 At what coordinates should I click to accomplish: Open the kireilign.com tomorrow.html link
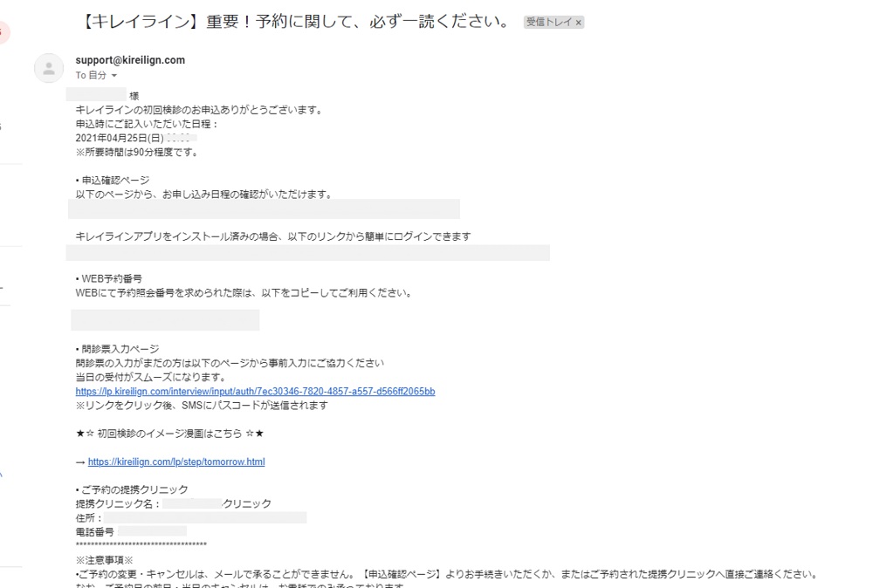click(x=176, y=462)
